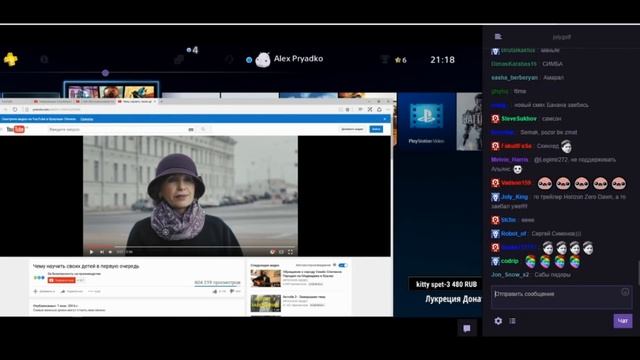This screenshot has width=640, height=360.
Task: Open chat settings gear icon
Action: point(498,321)
